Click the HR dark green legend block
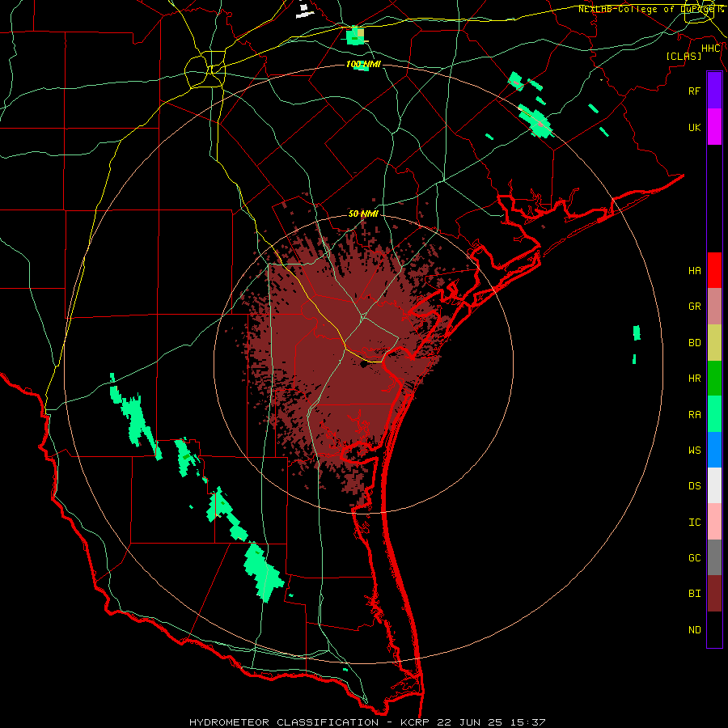Viewport: 728px width, 728px height. tap(714, 379)
